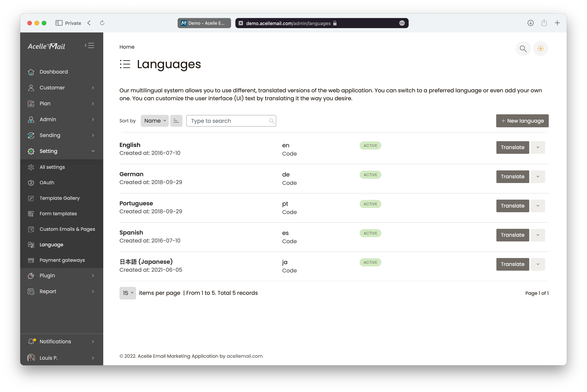
Task: Collapse the sidebar with the menu toggle icon
Action: coord(89,45)
